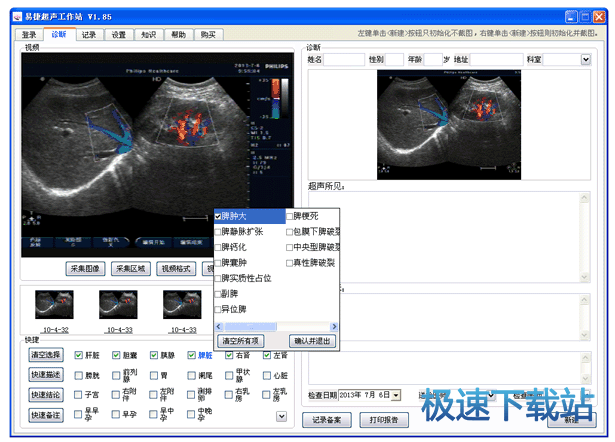This screenshot has height=442, width=615.
Task: Click the 清空选择 button
Action: click(x=46, y=355)
